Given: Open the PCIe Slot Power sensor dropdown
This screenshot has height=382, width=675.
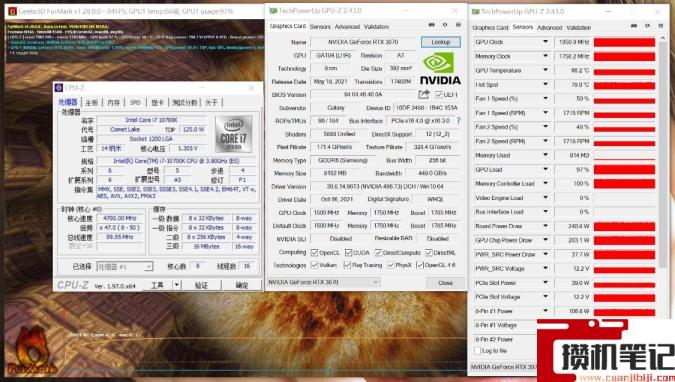Looking at the screenshot, I should pos(545,283).
